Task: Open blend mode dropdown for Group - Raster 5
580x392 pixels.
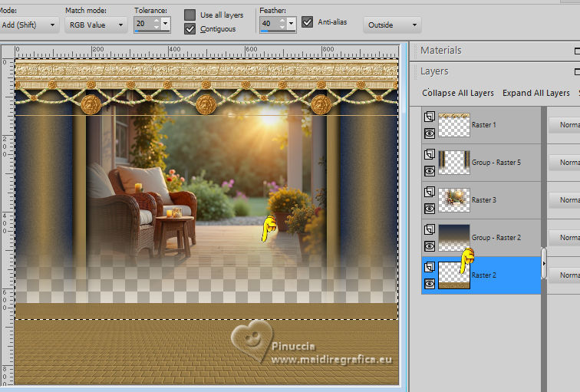Action: [x=565, y=163]
